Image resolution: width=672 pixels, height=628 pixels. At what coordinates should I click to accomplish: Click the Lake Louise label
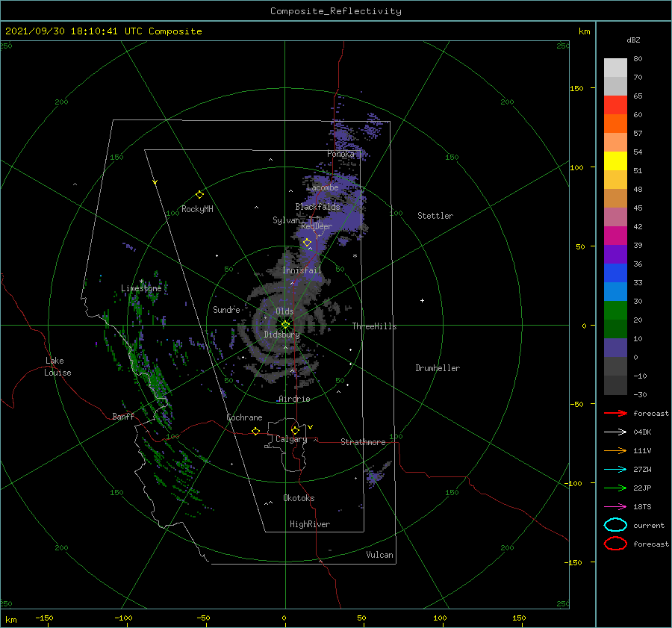tap(57, 367)
